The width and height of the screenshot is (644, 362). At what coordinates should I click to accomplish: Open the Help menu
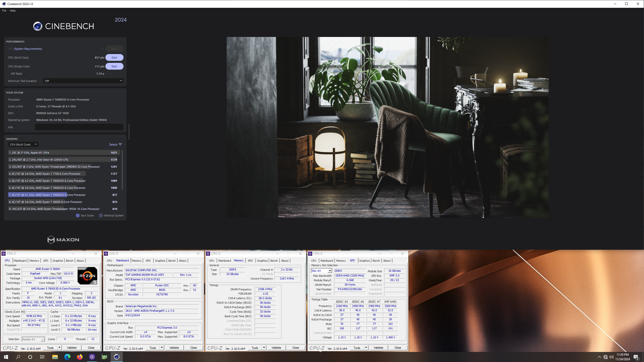pos(13,11)
